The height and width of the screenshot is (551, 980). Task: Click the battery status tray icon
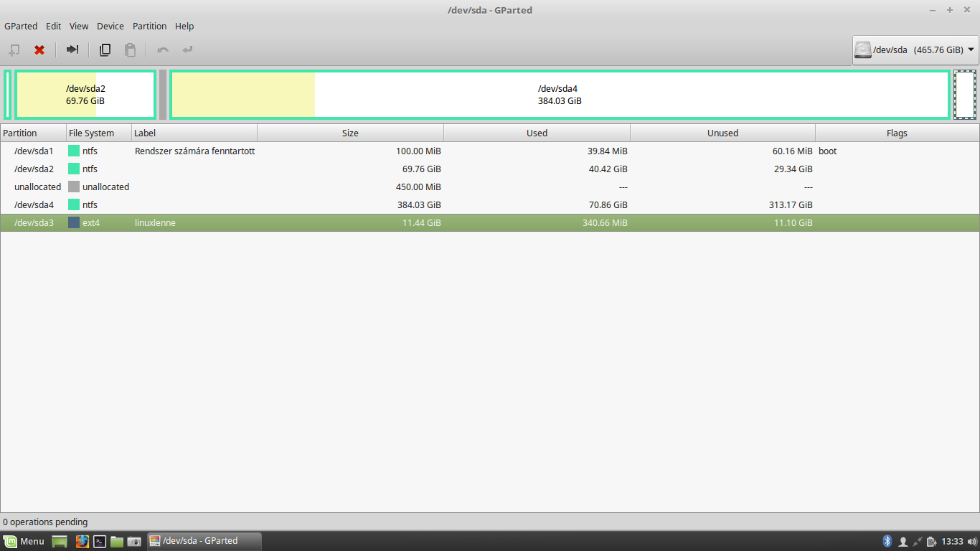[931, 542]
